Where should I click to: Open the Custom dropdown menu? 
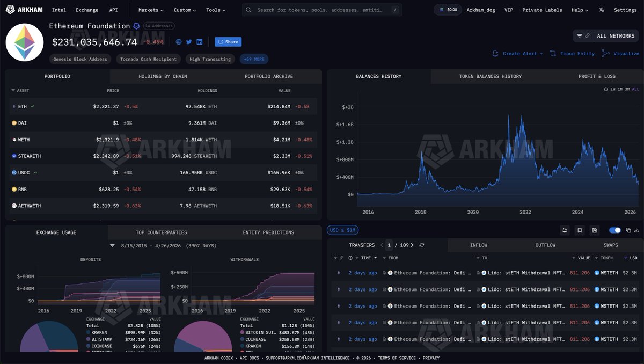tap(185, 10)
